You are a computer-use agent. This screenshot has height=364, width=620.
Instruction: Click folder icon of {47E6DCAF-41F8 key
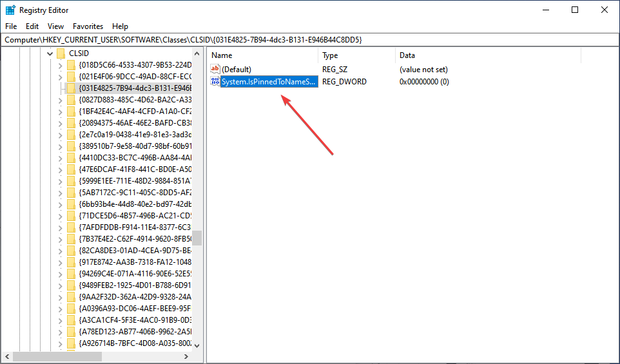point(71,169)
